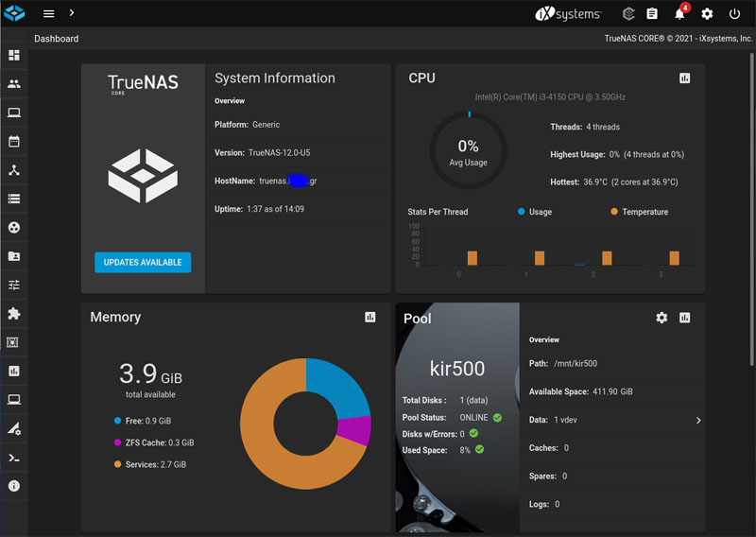Screen dimensions: 756x537
Task: Click the Temperature legend dot
Action: tap(614, 212)
